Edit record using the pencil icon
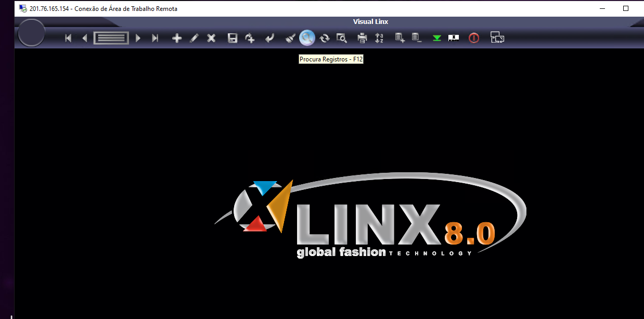Image resolution: width=644 pixels, height=319 pixels. tap(194, 38)
